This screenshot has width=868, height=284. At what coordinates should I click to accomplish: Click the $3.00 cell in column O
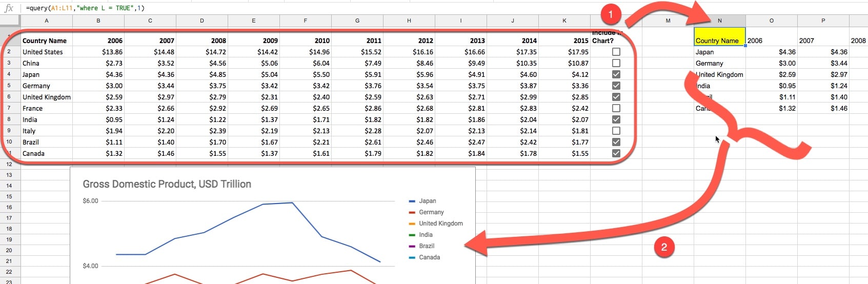[772, 63]
